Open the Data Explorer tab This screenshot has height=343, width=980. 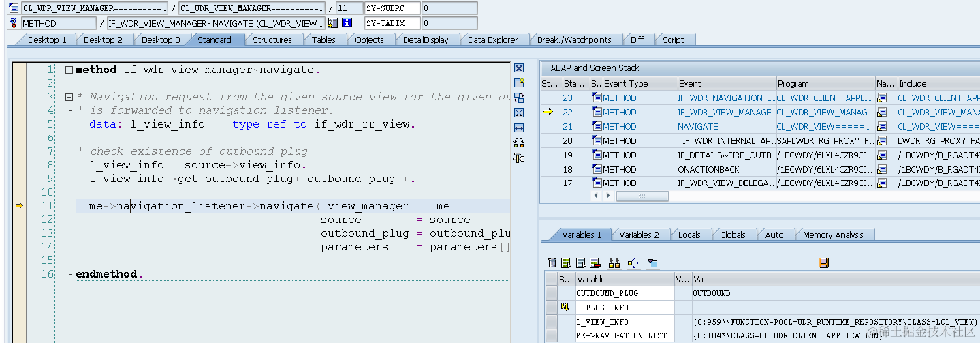(x=492, y=40)
